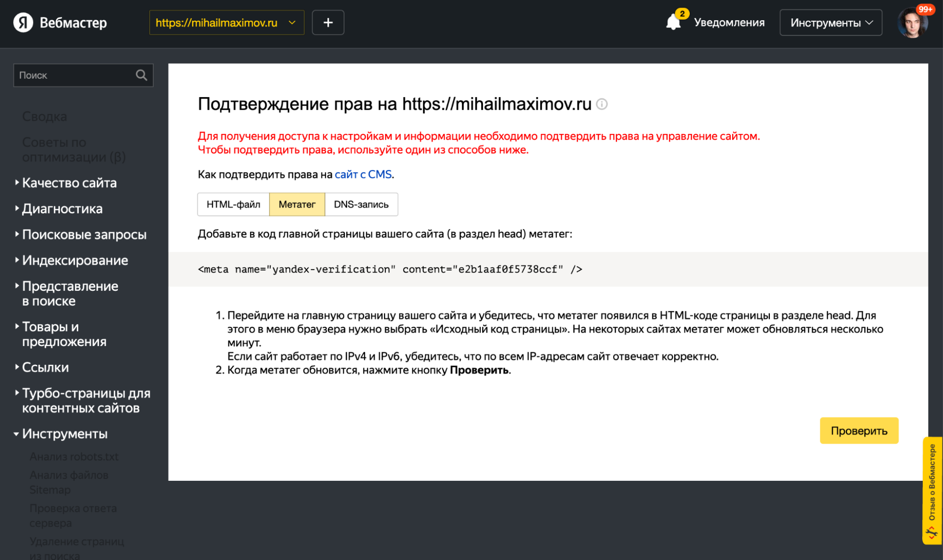Open the Анализ robots.txt tool

tap(74, 456)
